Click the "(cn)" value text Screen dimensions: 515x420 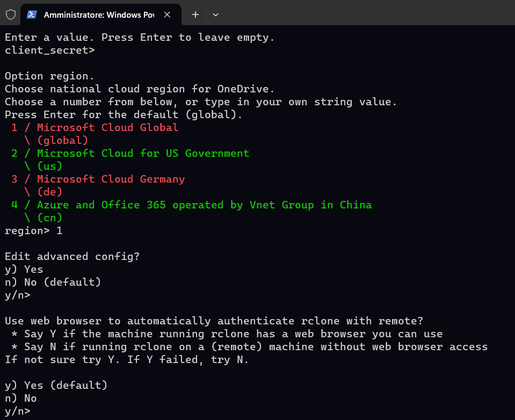pyautogui.click(x=49, y=218)
